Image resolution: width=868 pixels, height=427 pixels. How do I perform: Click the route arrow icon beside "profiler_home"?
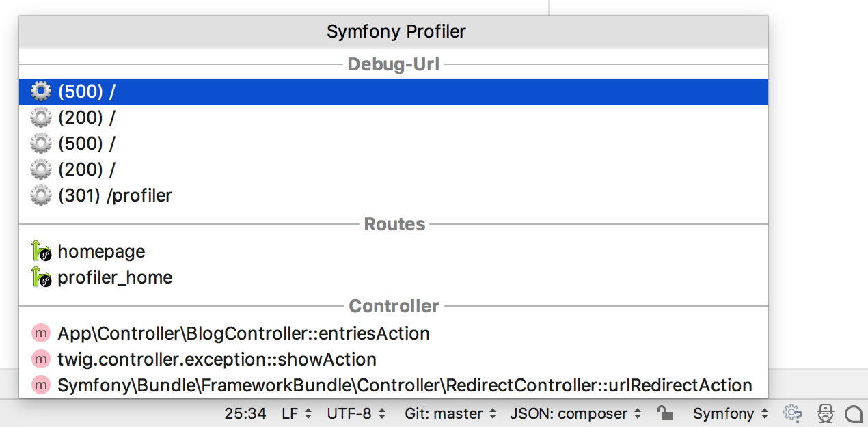coord(42,277)
